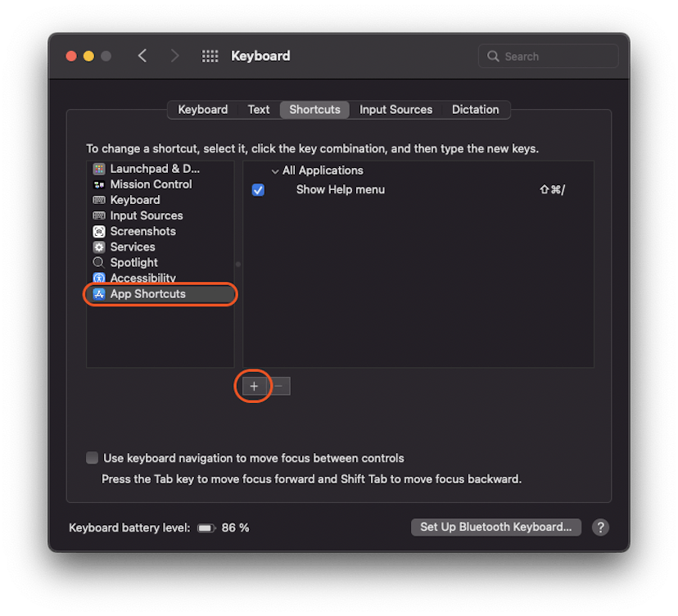Image resolution: width=678 pixels, height=616 pixels.
Task: Click the App Shortcuts icon in sidebar
Action: pos(101,294)
